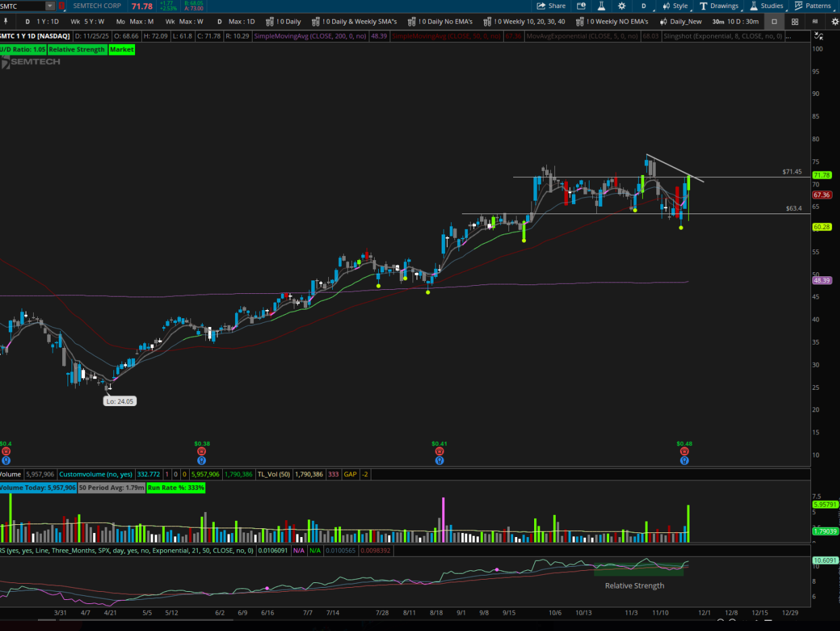The width and height of the screenshot is (840, 631).
Task: Click the Slingshot study label
Action: pos(723,36)
